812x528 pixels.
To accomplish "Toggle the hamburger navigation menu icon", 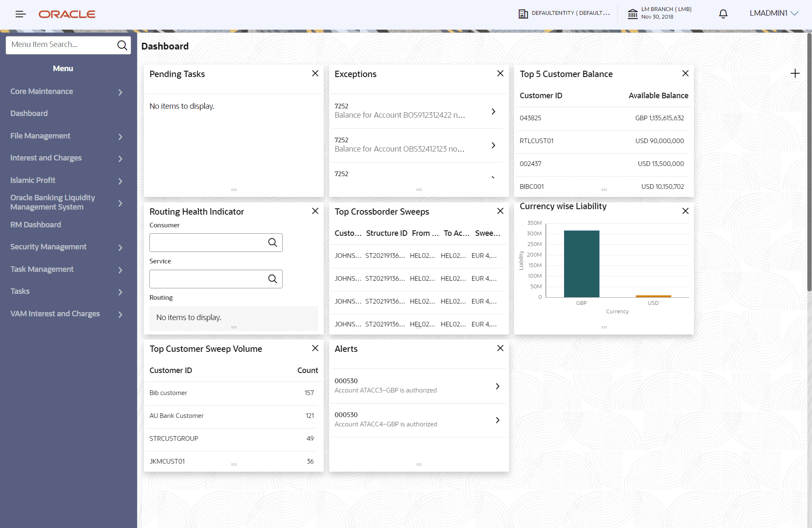I will click(x=20, y=14).
